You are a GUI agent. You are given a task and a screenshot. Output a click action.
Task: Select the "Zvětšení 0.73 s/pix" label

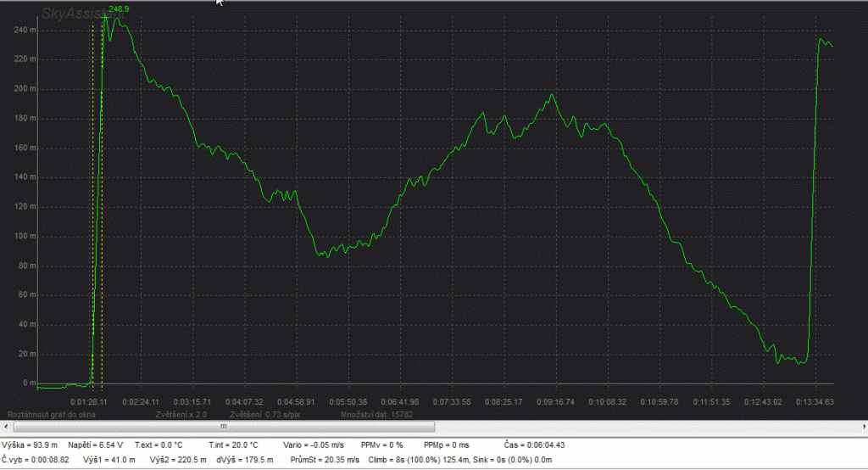tap(262, 415)
